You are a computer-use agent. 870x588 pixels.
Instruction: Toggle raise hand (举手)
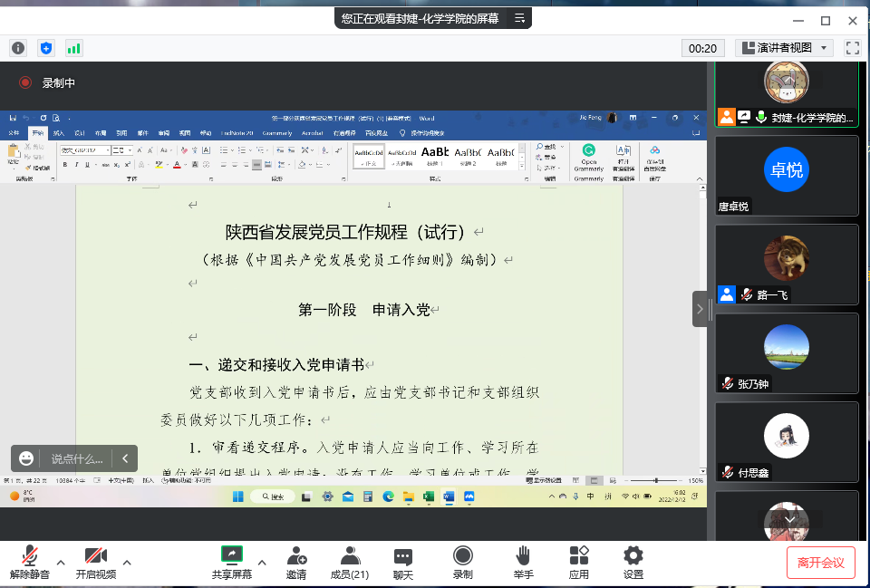click(523, 563)
